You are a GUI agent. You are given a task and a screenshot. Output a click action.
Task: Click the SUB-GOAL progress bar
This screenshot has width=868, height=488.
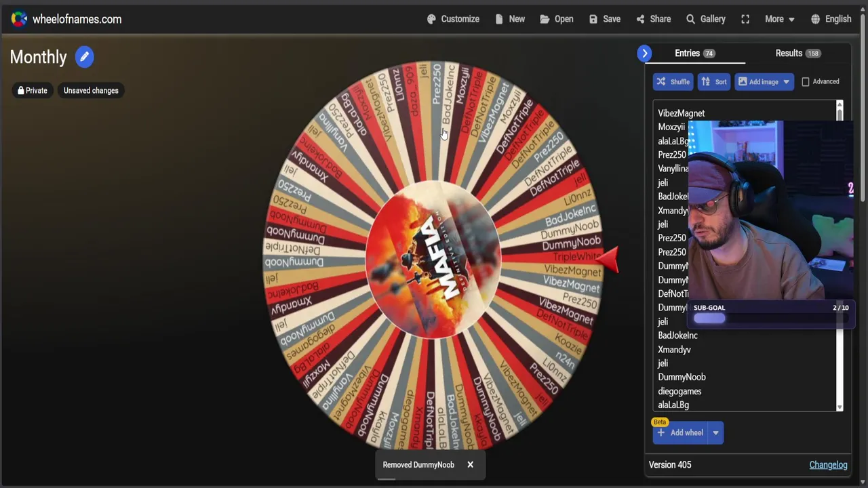click(771, 319)
